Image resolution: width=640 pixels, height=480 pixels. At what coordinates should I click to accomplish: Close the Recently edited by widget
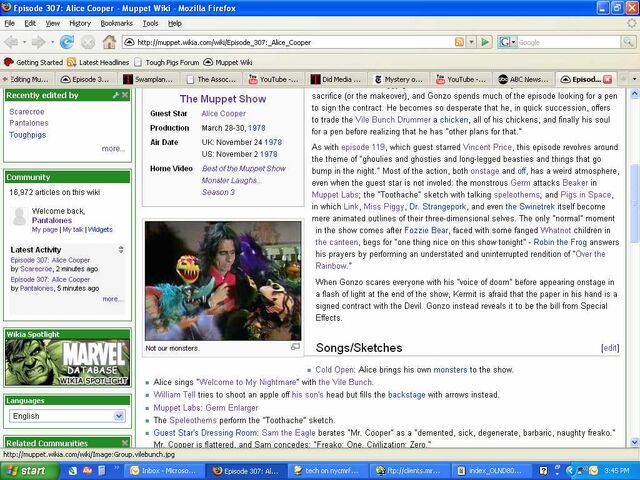tap(125, 95)
